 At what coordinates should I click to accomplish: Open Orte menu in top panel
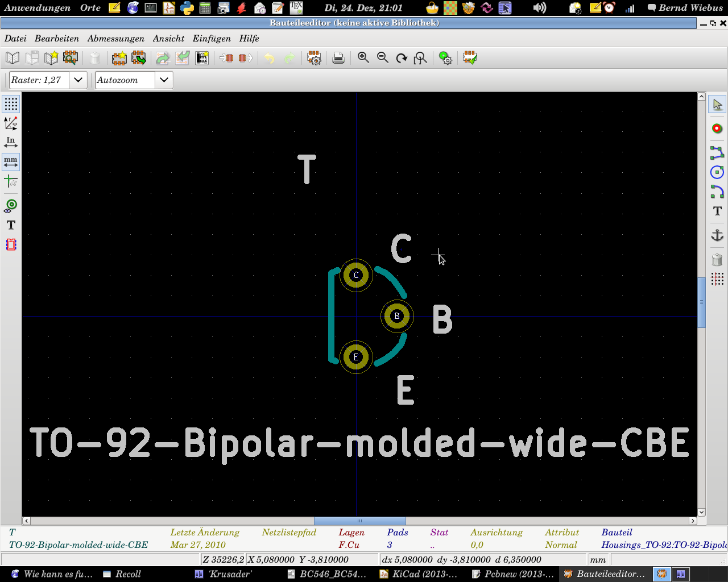[x=90, y=8]
